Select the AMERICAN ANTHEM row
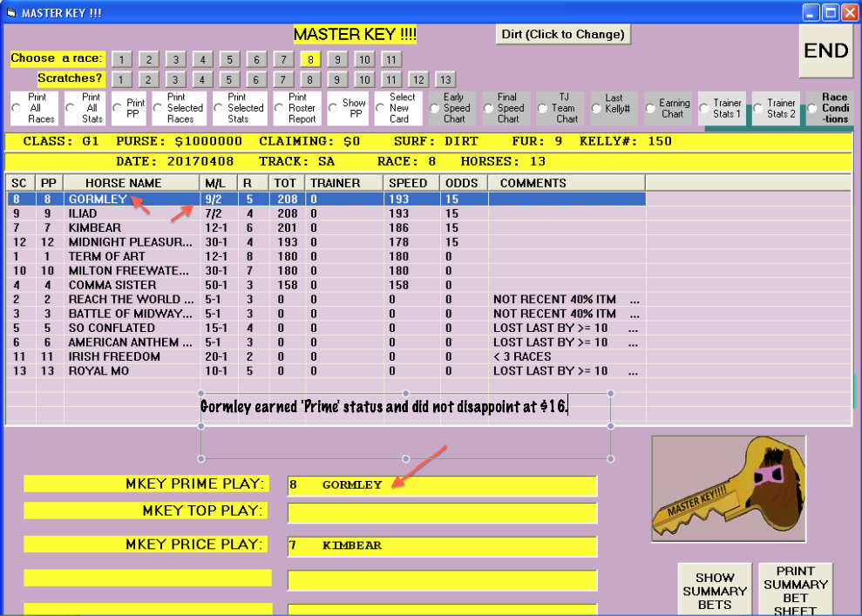This screenshot has height=616, width=862. (x=326, y=342)
